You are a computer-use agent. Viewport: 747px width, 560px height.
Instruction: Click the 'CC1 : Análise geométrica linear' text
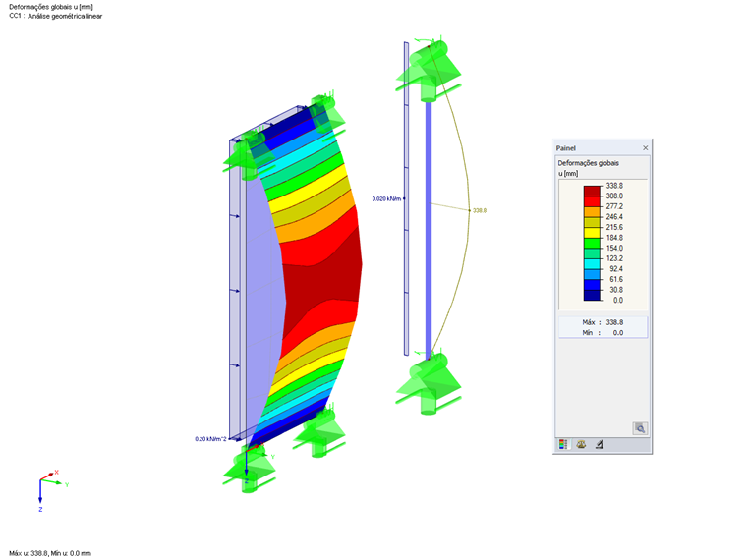(x=56, y=16)
